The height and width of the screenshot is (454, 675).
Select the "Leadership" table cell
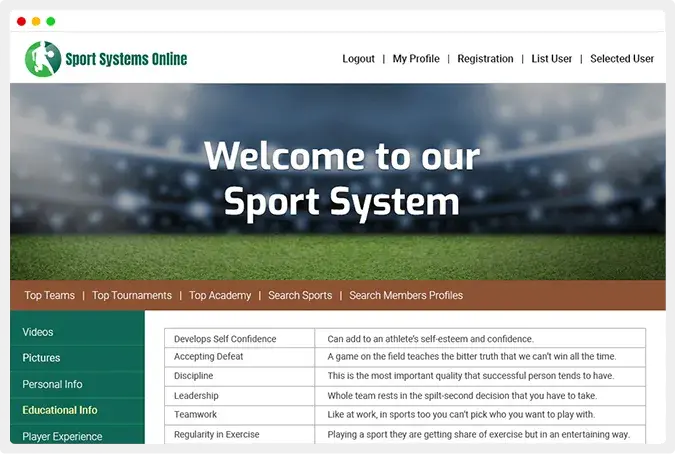pyautogui.click(x=239, y=395)
